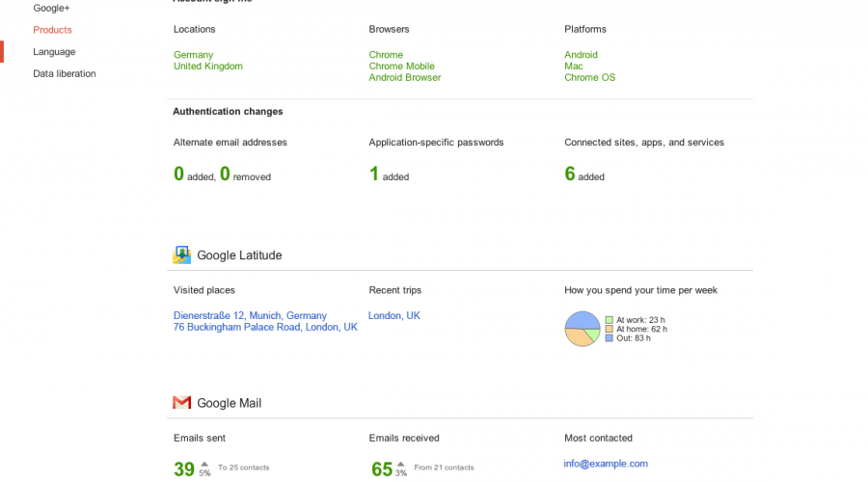Click the 1 added passwords count
Viewport: 868px width, 482px height.
tap(389, 174)
